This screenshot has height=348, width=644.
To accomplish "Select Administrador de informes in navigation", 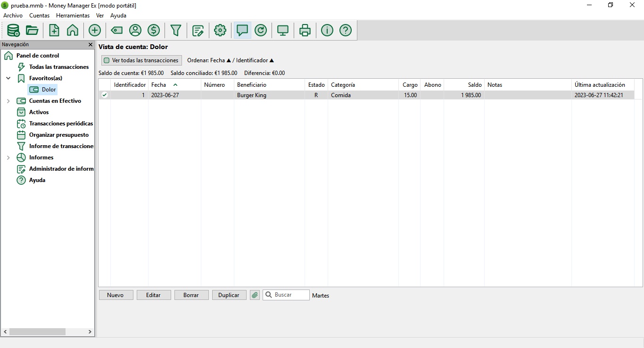I will click(61, 169).
